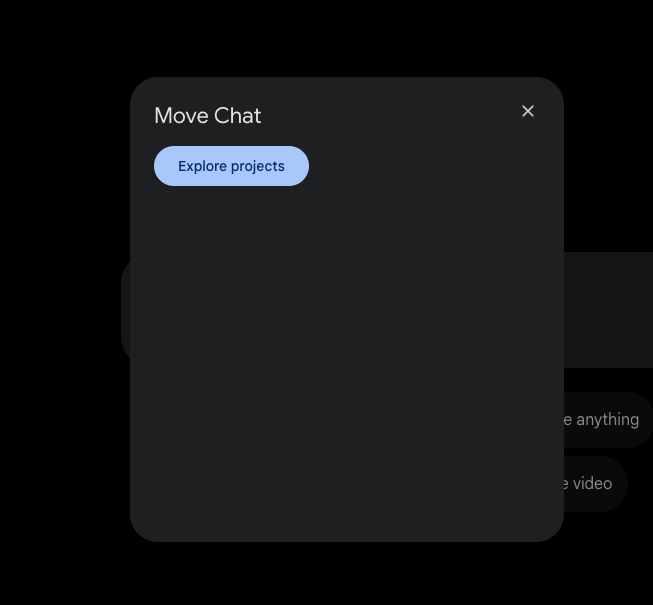Select the Move Chat heading text
This screenshot has width=653, height=605.
(207, 116)
